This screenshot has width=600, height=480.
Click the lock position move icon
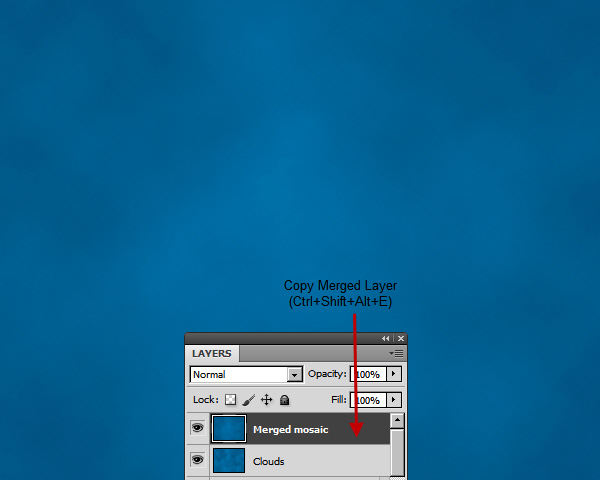[x=267, y=400]
